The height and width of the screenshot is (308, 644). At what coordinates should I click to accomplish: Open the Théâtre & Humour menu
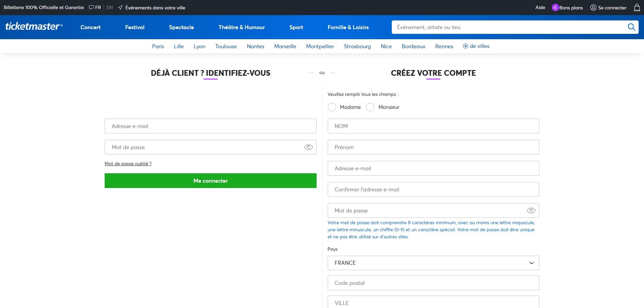click(242, 27)
